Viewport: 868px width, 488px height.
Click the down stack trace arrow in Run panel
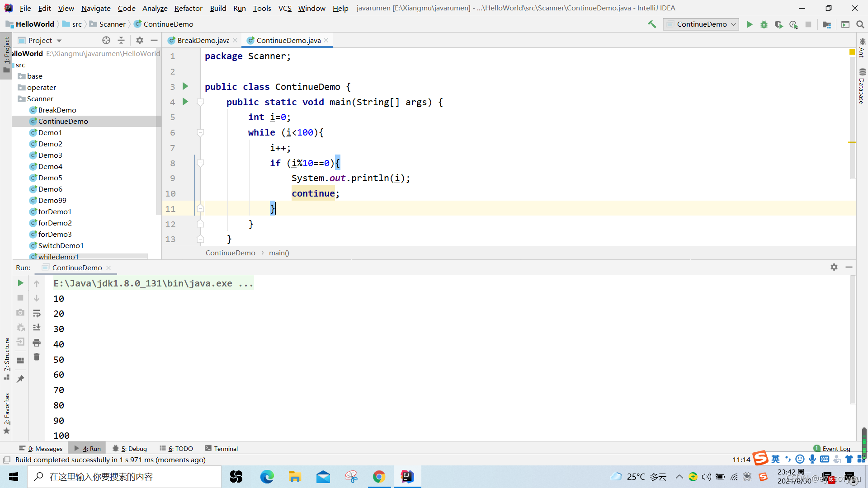pyautogui.click(x=37, y=298)
